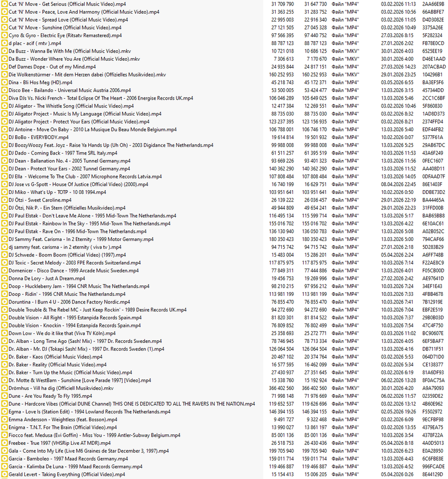This screenshot has height=479, width=448.
Task: Click the icon of Gerald Levert - Taking Everything file
Action: coord(4,474)
